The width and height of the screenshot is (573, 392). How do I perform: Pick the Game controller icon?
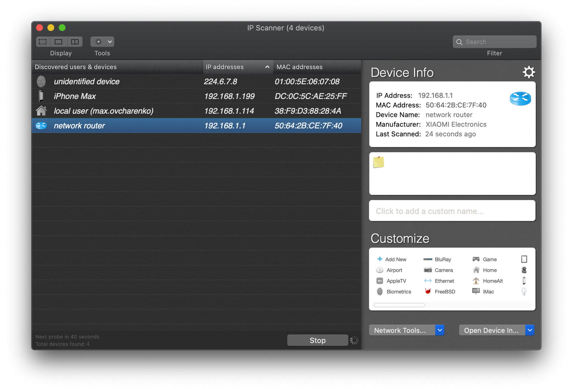(476, 259)
